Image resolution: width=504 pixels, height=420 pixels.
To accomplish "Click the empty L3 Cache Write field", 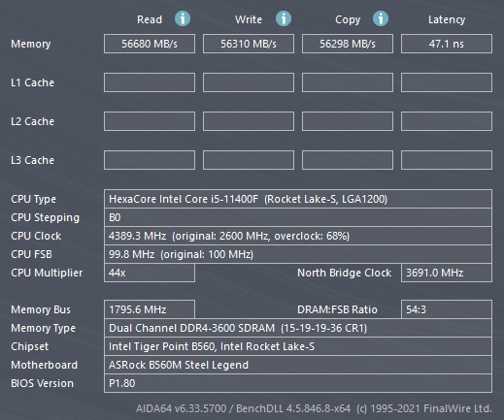I will [x=249, y=160].
